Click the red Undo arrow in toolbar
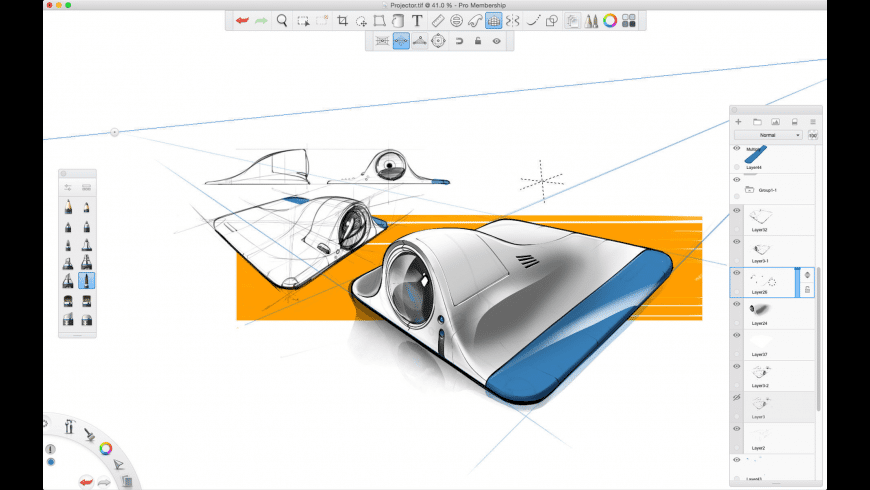The width and height of the screenshot is (870, 490). 241,20
